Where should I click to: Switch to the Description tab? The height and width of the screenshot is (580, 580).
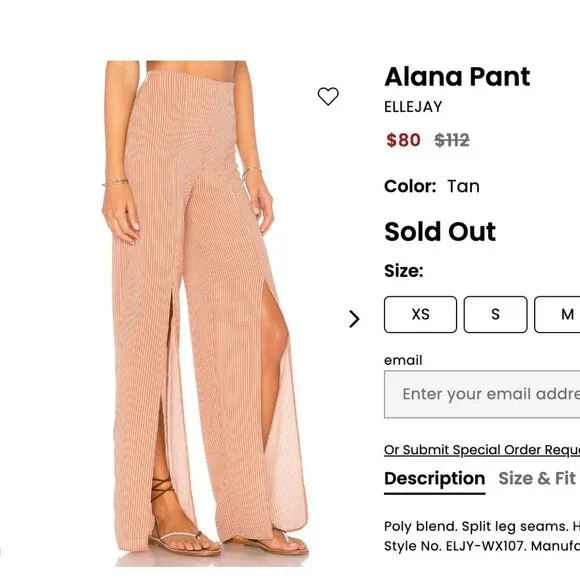[435, 479]
